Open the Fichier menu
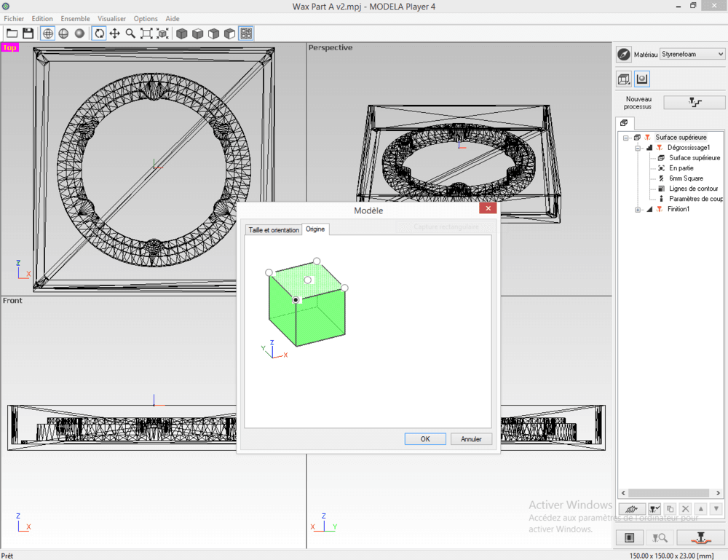The width and height of the screenshot is (728, 560). pos(14,19)
